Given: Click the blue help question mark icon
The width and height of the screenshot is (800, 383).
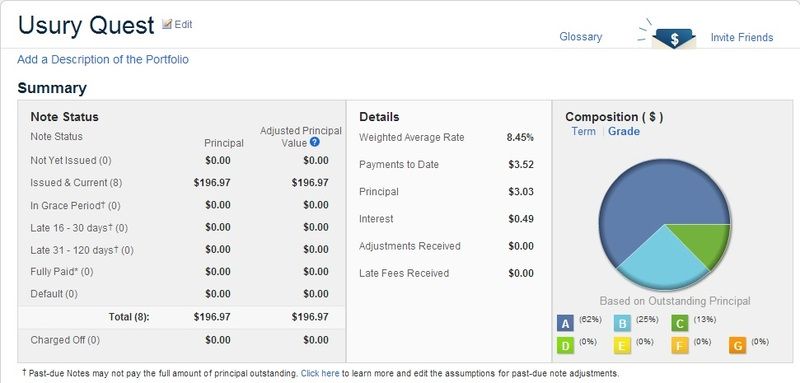Looking at the screenshot, I should [315, 142].
